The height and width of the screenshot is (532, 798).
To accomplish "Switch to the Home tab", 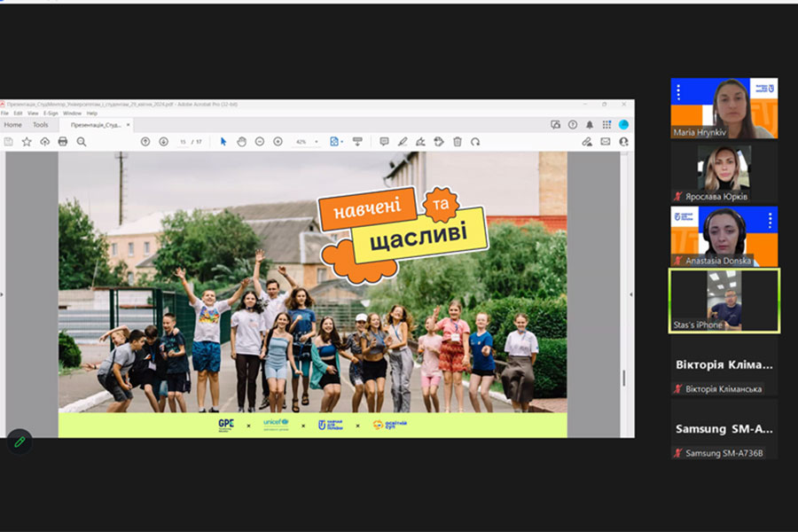I will coord(12,125).
